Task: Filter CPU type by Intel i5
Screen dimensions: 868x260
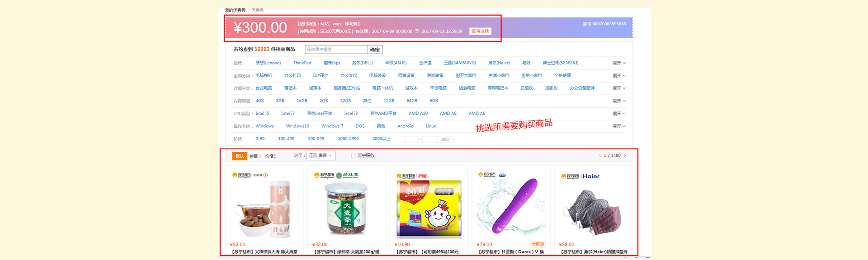Action: click(262, 113)
